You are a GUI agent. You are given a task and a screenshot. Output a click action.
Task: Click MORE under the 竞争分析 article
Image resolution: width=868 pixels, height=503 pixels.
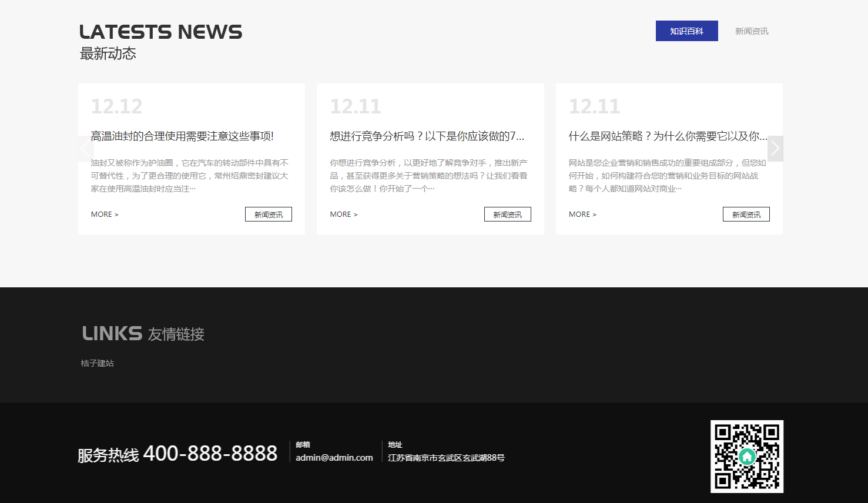[344, 214]
